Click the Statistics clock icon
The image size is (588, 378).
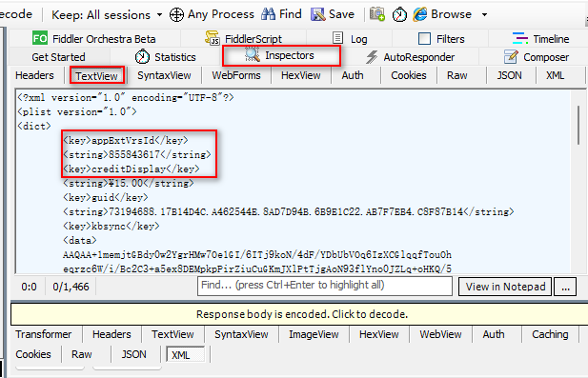coord(142,56)
